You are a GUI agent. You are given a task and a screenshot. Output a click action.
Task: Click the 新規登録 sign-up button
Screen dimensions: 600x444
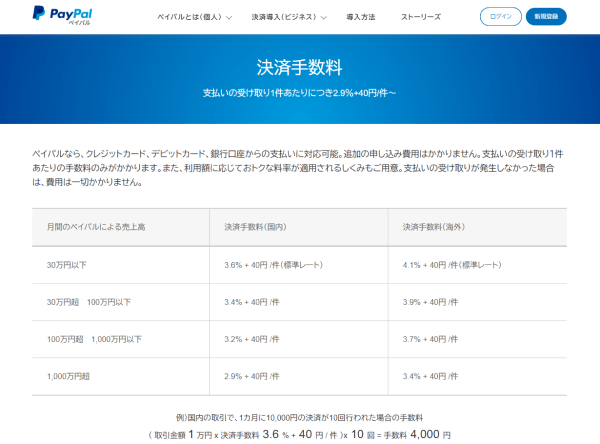552,17
